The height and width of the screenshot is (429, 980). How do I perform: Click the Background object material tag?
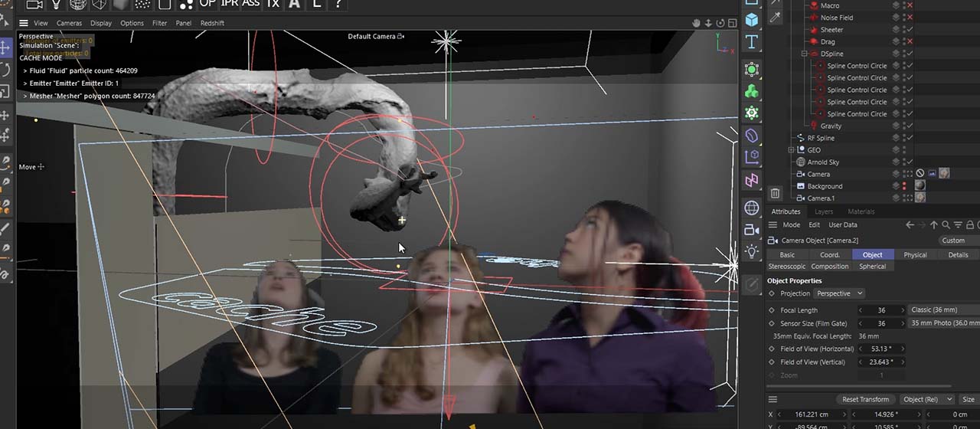click(x=920, y=185)
